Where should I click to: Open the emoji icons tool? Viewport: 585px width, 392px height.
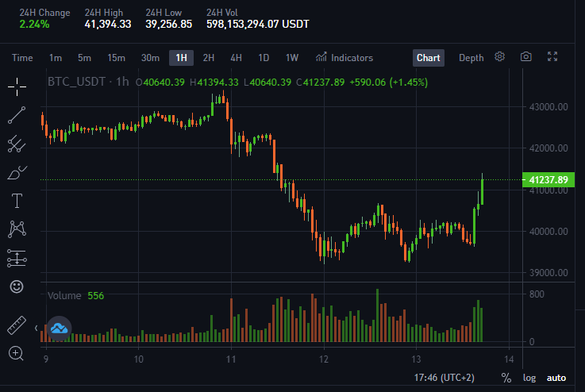[x=17, y=286]
